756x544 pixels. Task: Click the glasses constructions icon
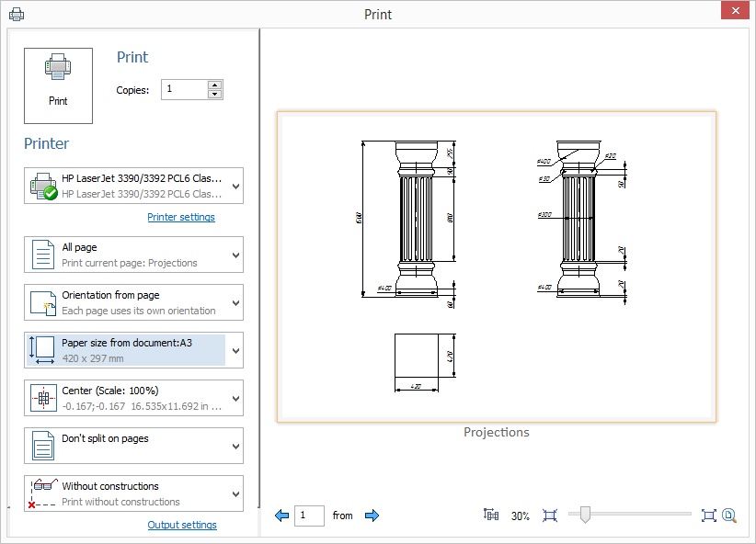tap(43, 493)
